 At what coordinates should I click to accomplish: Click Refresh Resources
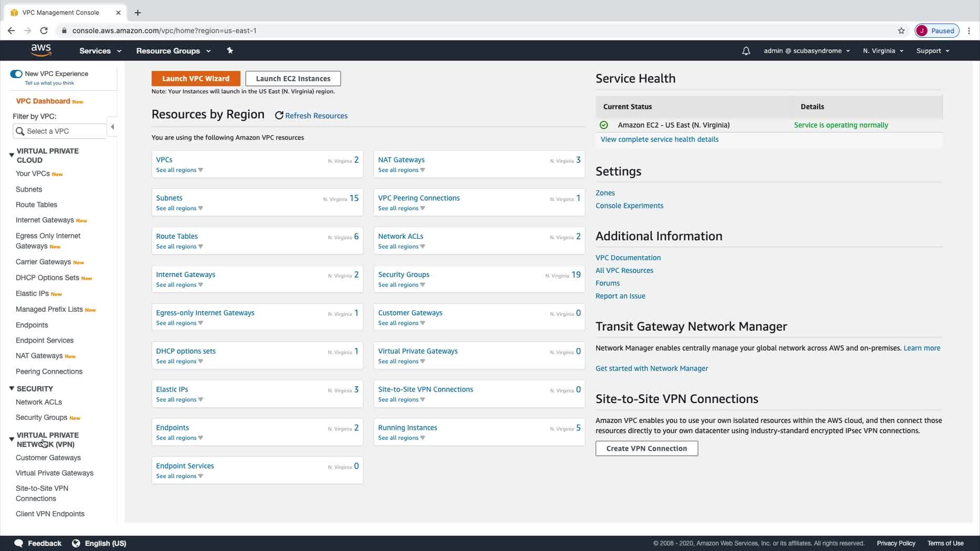click(x=311, y=115)
